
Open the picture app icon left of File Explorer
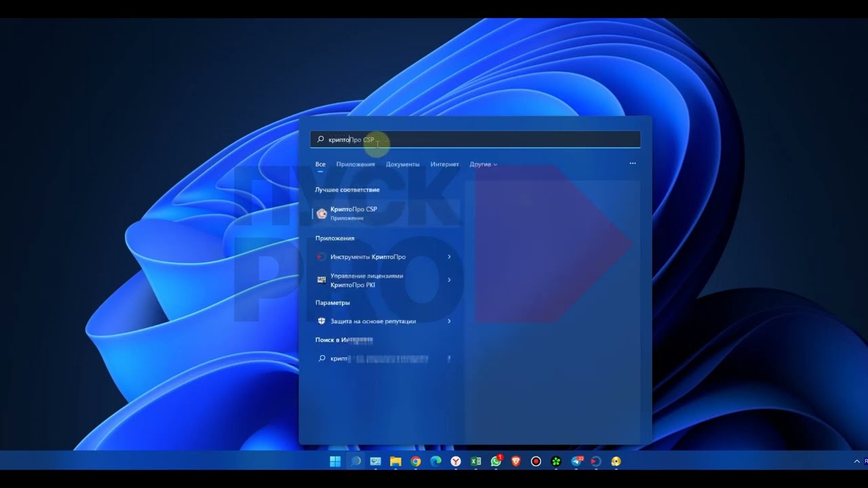[x=376, y=462]
